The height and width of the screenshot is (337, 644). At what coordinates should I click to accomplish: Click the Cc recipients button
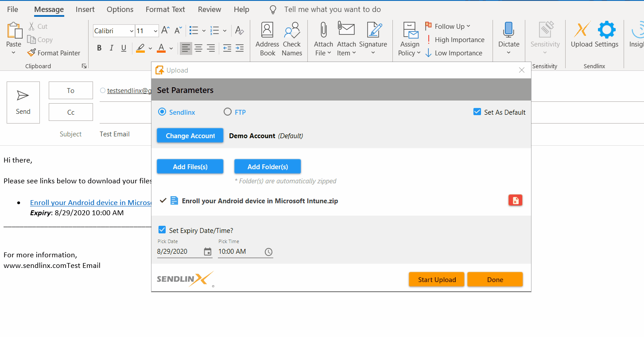click(x=71, y=112)
